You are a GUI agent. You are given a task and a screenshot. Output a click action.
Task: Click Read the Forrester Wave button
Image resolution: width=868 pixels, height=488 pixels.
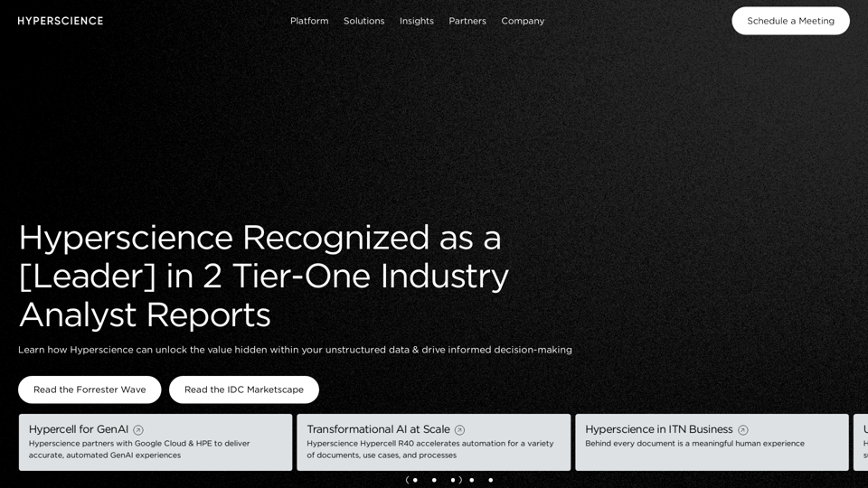90,389
